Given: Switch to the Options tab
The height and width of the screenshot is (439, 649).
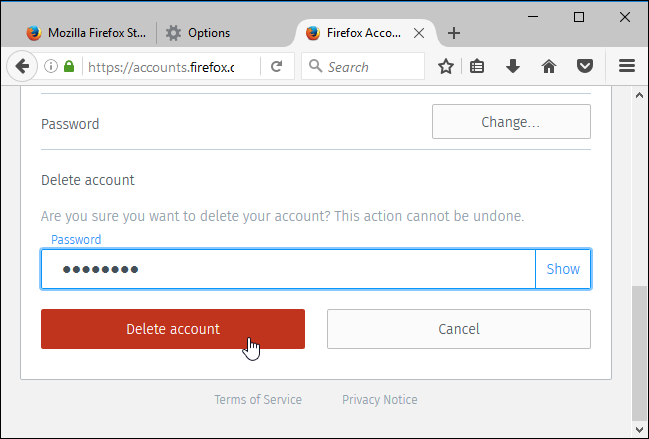Looking at the screenshot, I should click(x=210, y=33).
